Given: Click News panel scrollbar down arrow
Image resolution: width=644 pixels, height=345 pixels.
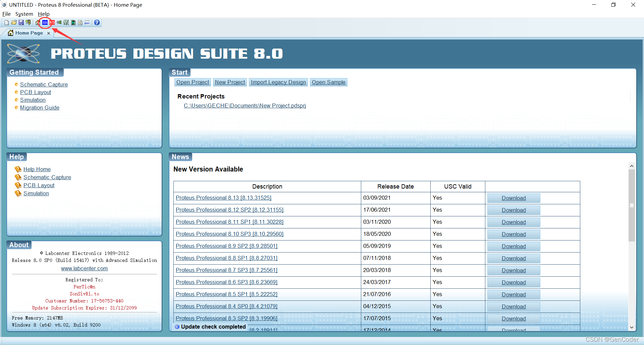Looking at the screenshot, I should point(632,327).
